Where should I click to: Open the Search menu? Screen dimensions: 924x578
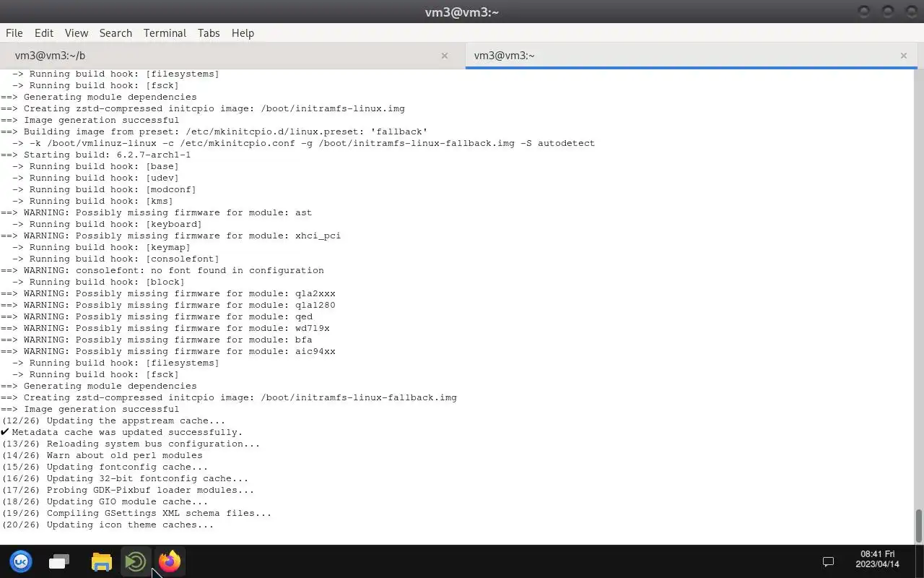pyautogui.click(x=115, y=33)
